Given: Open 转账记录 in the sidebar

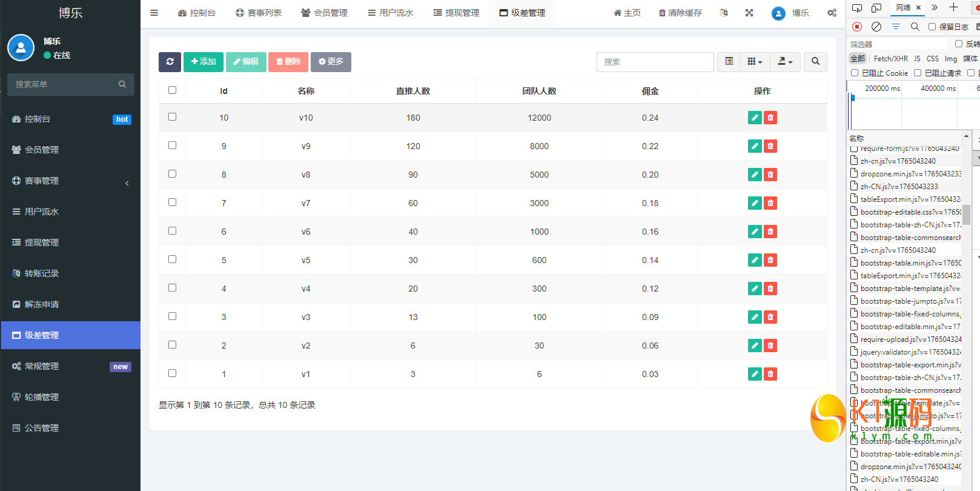Looking at the screenshot, I should point(70,273).
